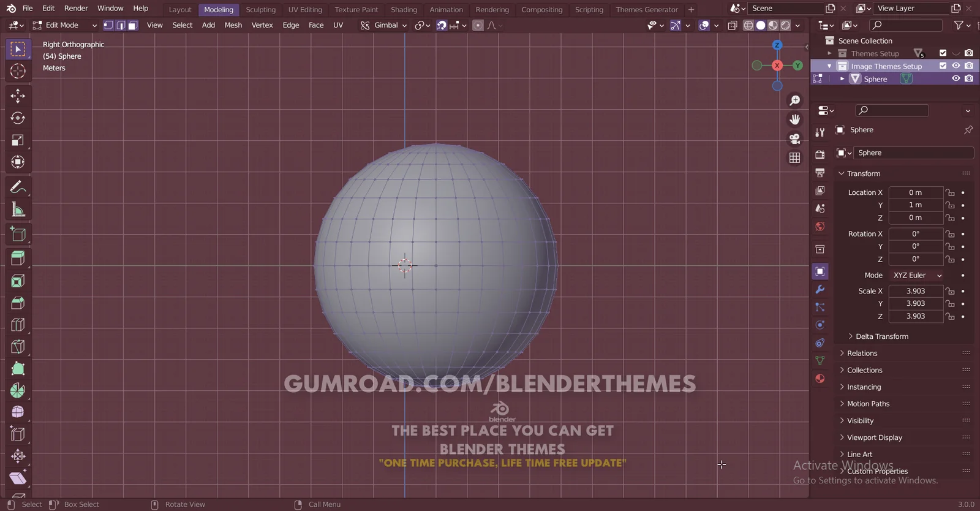Open the World properties tab
This screenshot has height=511, width=980.
[820, 227]
